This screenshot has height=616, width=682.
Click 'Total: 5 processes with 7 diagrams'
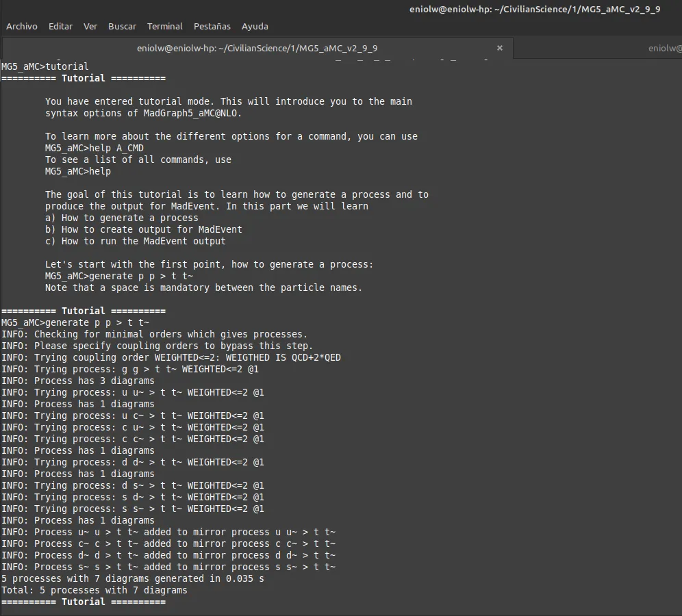pyautogui.click(x=94, y=591)
